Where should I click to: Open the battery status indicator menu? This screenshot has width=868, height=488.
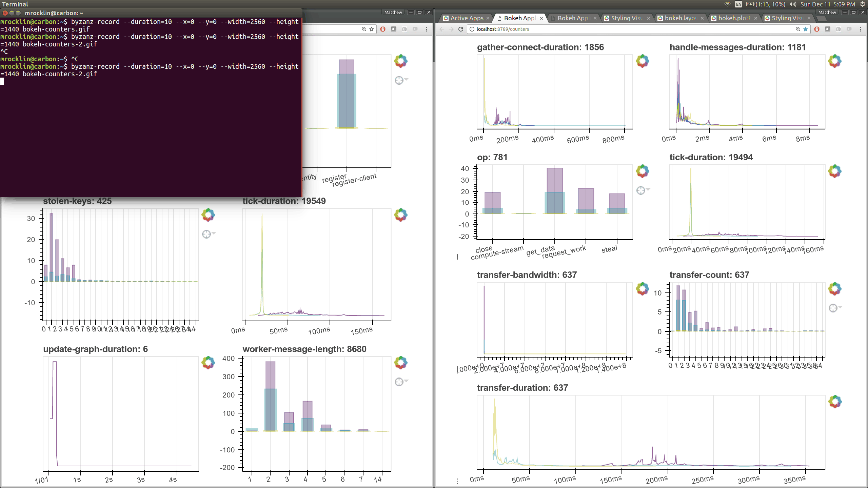[750, 4]
